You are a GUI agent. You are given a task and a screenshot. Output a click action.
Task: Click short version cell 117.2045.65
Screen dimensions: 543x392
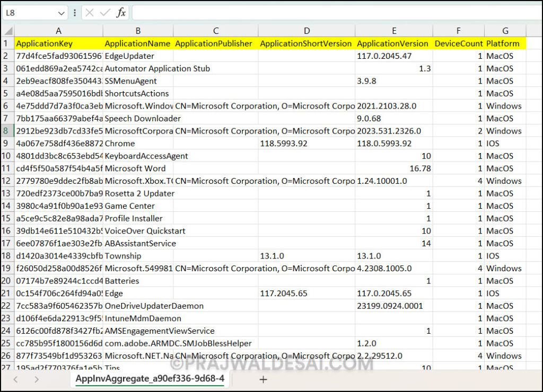click(x=306, y=293)
